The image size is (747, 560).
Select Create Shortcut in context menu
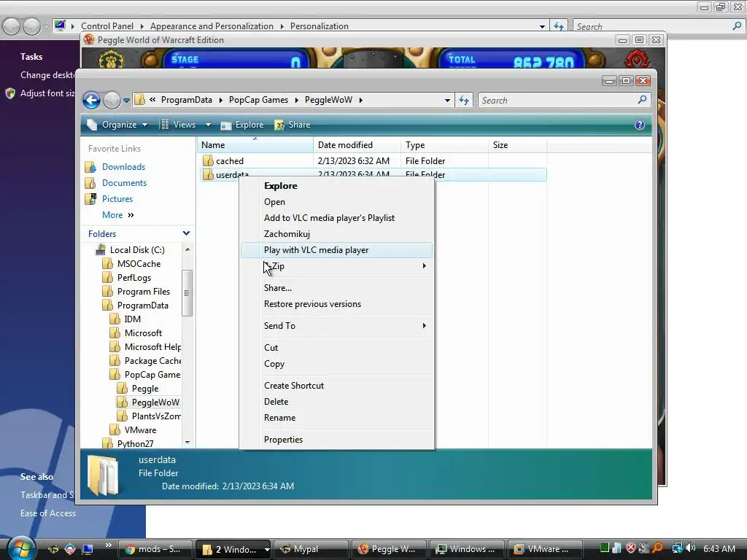(336, 386)
